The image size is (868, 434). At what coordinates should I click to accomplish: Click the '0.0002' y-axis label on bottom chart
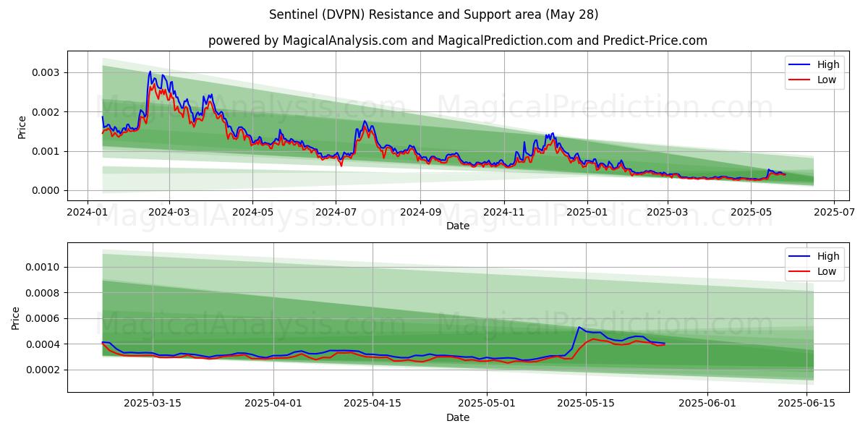point(45,370)
